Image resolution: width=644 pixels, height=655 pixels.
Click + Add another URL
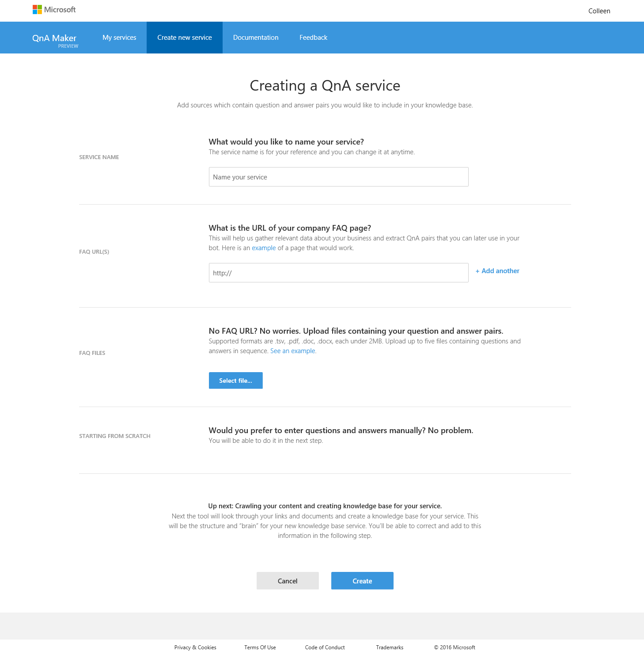point(497,271)
